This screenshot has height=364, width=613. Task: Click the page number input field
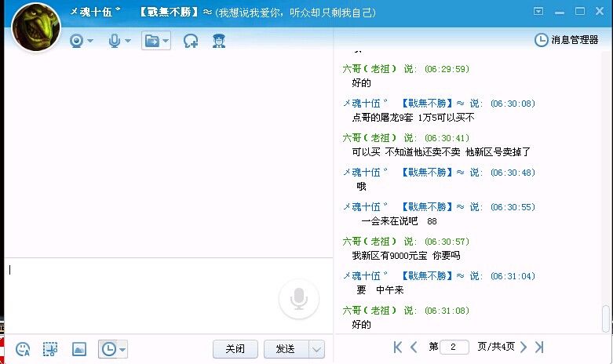click(x=454, y=347)
